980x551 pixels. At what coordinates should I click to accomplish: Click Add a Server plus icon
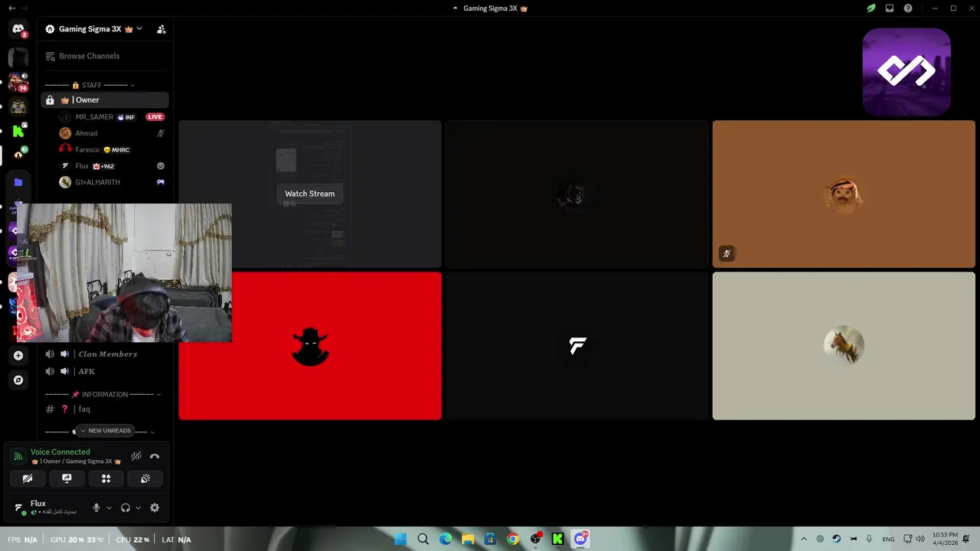point(18,355)
